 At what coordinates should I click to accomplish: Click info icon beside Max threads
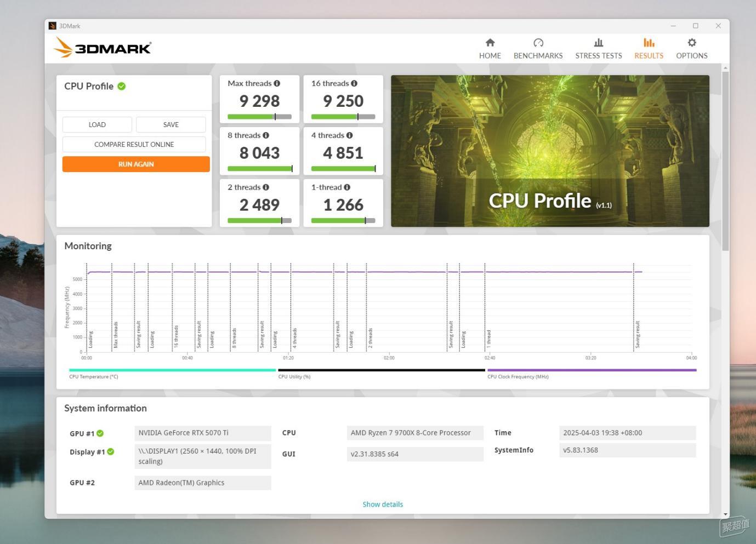point(277,83)
